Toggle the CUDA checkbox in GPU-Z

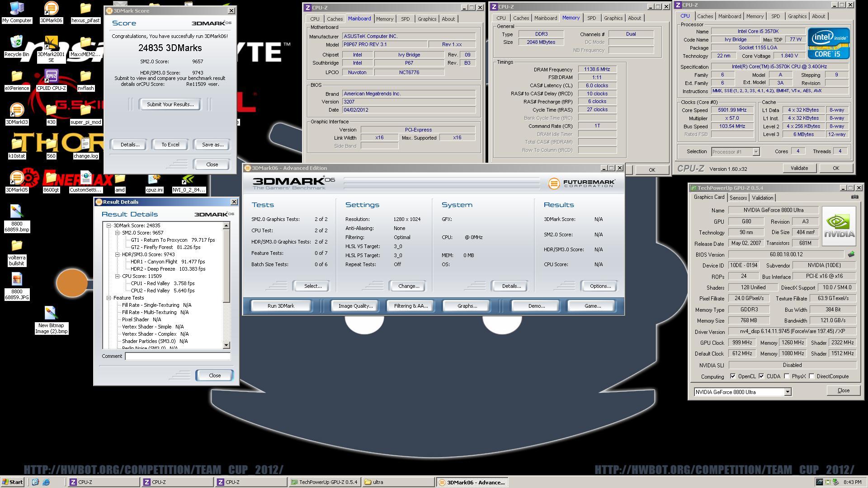761,376
